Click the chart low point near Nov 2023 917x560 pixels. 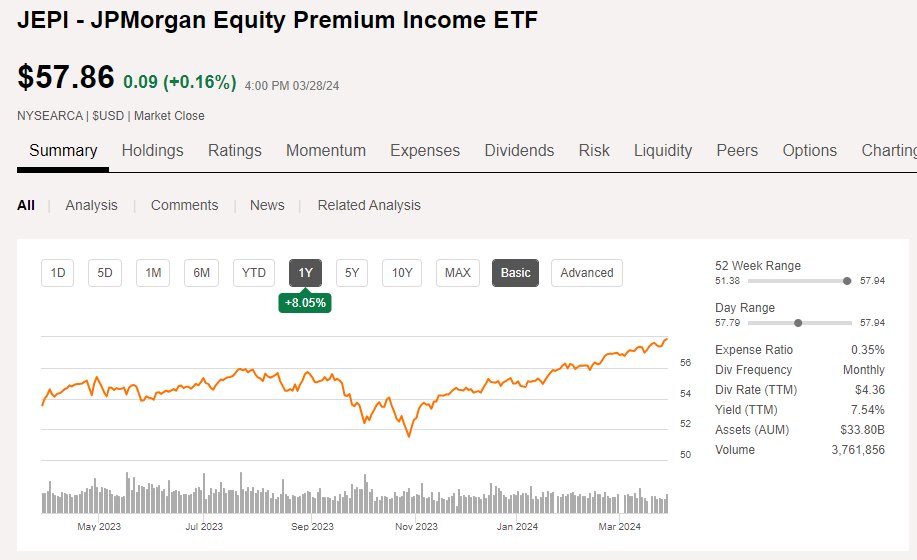coord(409,435)
